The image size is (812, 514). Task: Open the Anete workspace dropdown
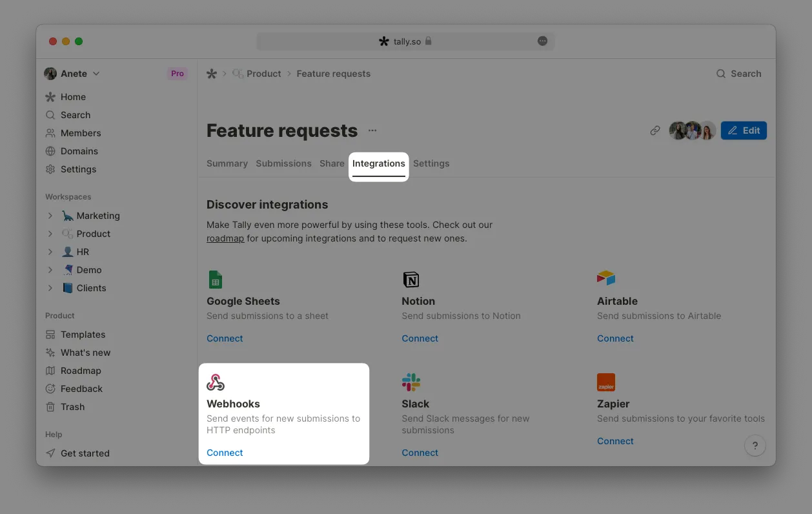[72, 74]
